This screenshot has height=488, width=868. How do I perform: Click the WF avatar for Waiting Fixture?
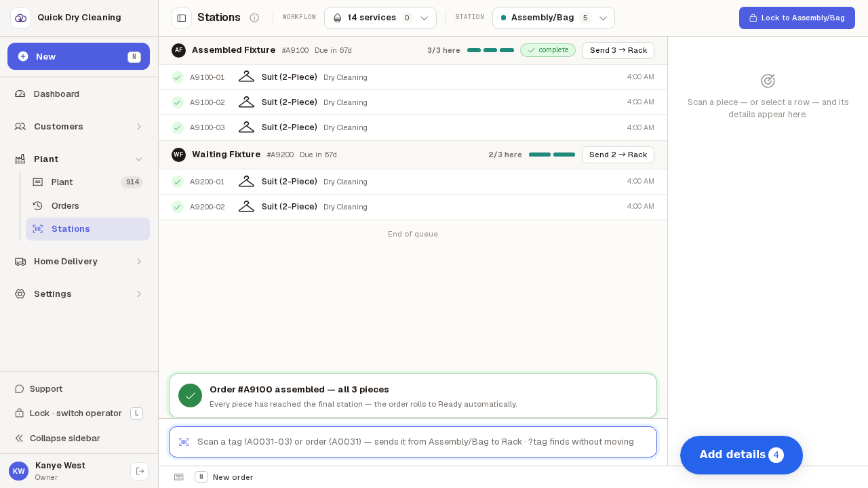point(178,155)
